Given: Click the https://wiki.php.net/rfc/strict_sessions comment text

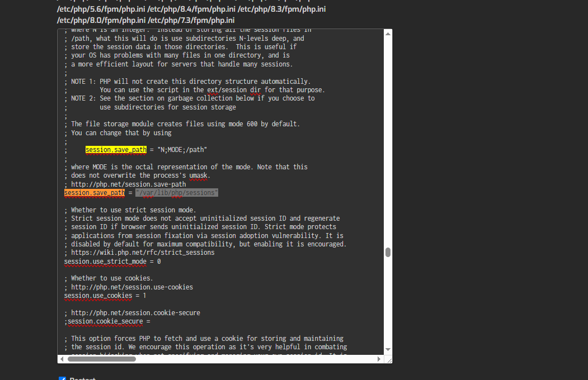Looking at the screenshot, I should pos(143,253).
